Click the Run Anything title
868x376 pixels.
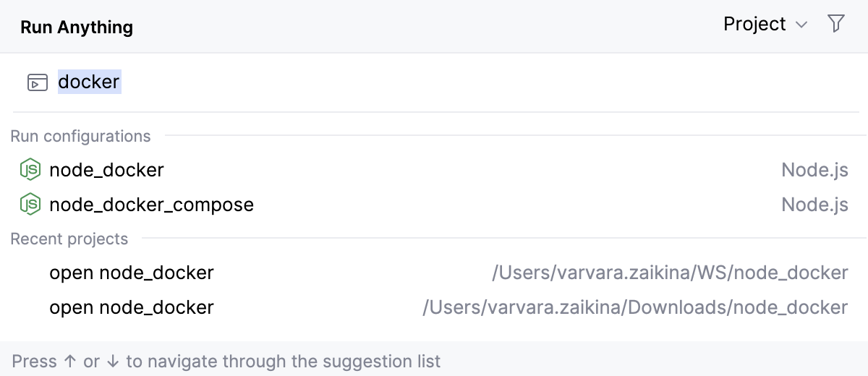77,27
